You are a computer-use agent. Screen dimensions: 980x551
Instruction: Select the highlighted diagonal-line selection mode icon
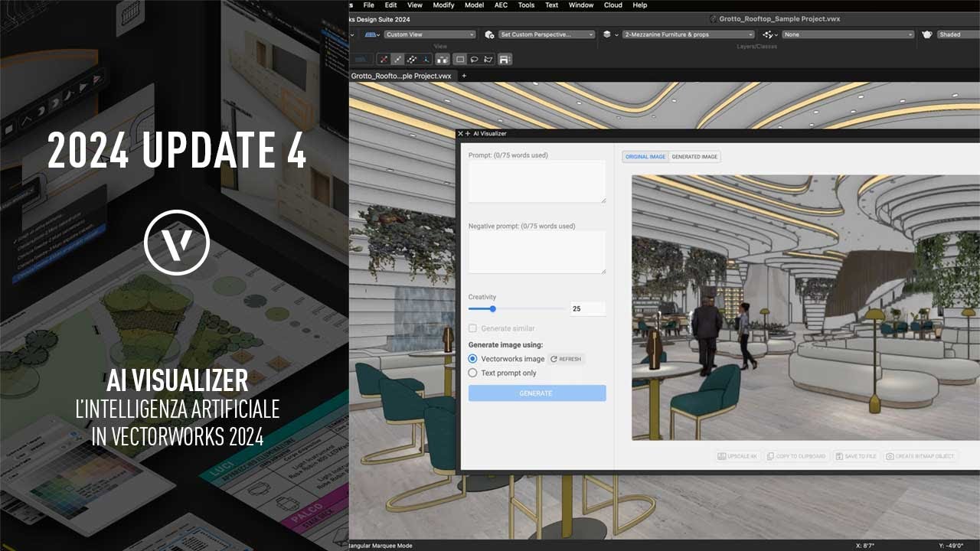click(398, 59)
